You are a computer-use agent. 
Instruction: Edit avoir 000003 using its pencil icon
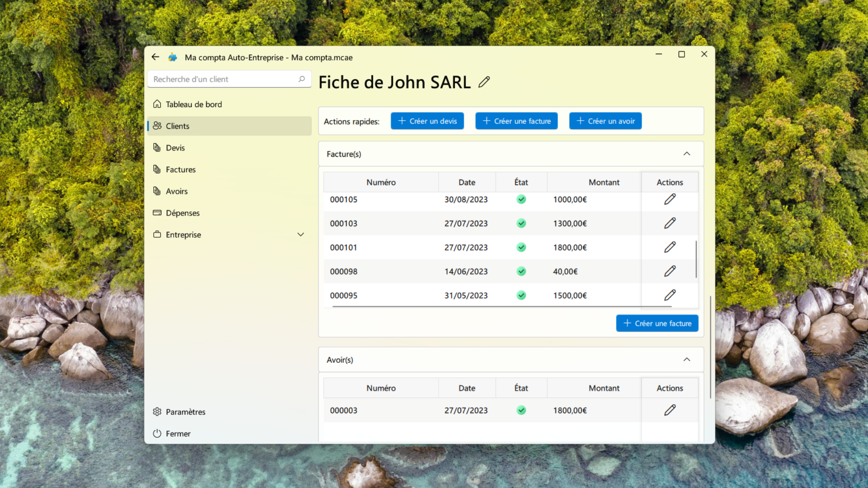point(670,410)
